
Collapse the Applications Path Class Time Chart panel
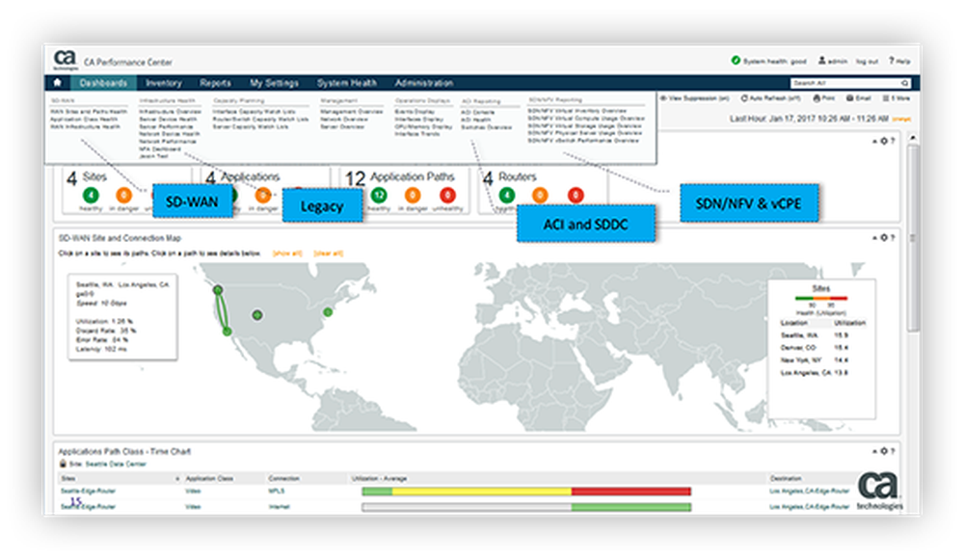click(875, 451)
